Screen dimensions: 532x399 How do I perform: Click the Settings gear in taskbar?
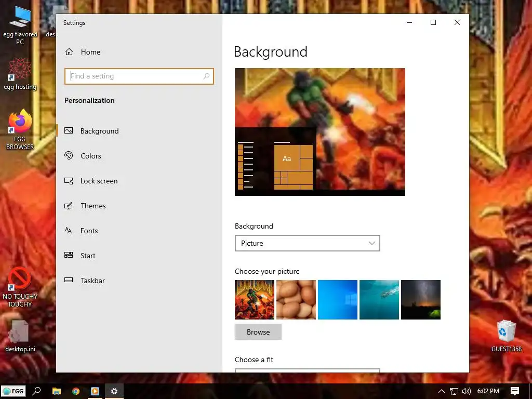tap(114, 391)
